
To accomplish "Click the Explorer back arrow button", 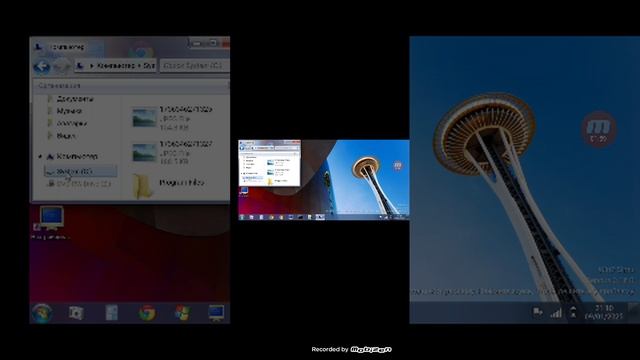I will click(x=42, y=66).
